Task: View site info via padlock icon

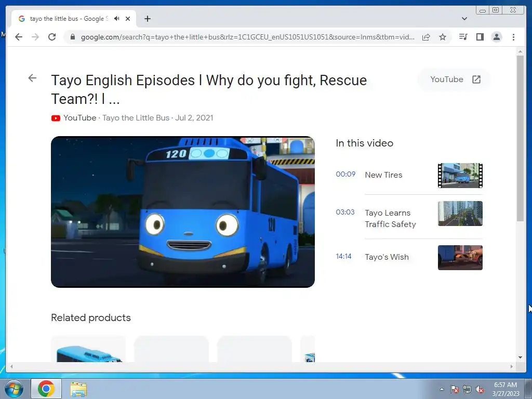Action: pos(72,37)
